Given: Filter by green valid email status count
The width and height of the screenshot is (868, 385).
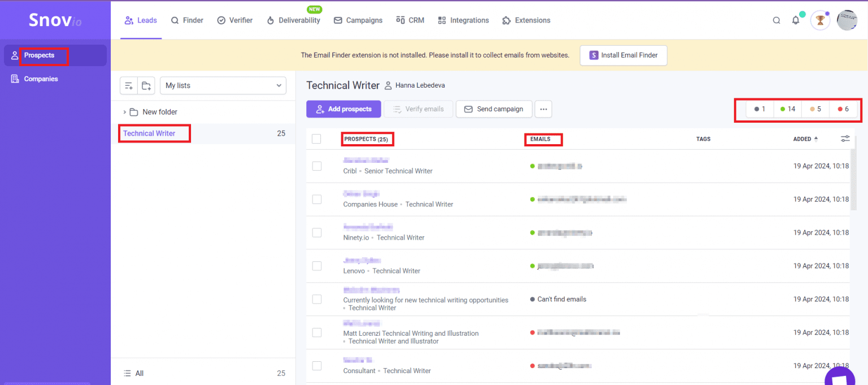Looking at the screenshot, I should 788,109.
